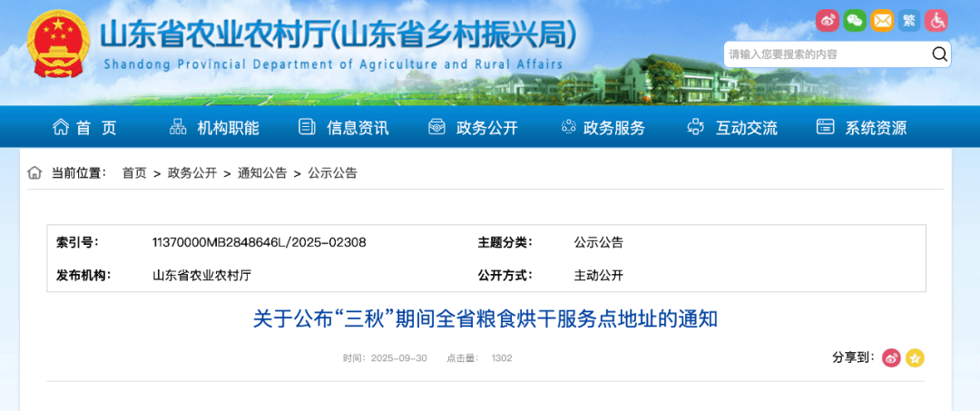Toggle traditional Chinese with the 繁 button
This screenshot has height=411, width=980.
click(909, 20)
